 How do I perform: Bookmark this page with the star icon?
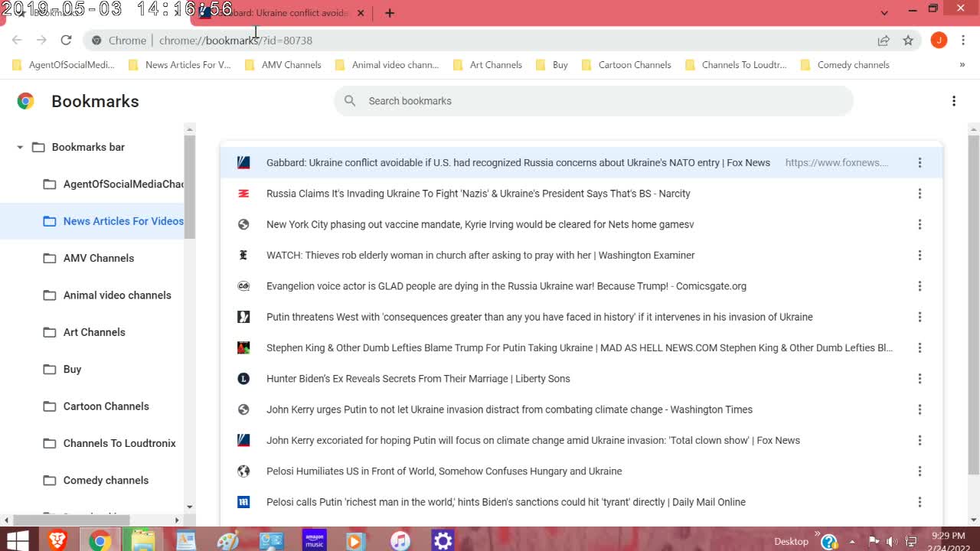pos(908,41)
